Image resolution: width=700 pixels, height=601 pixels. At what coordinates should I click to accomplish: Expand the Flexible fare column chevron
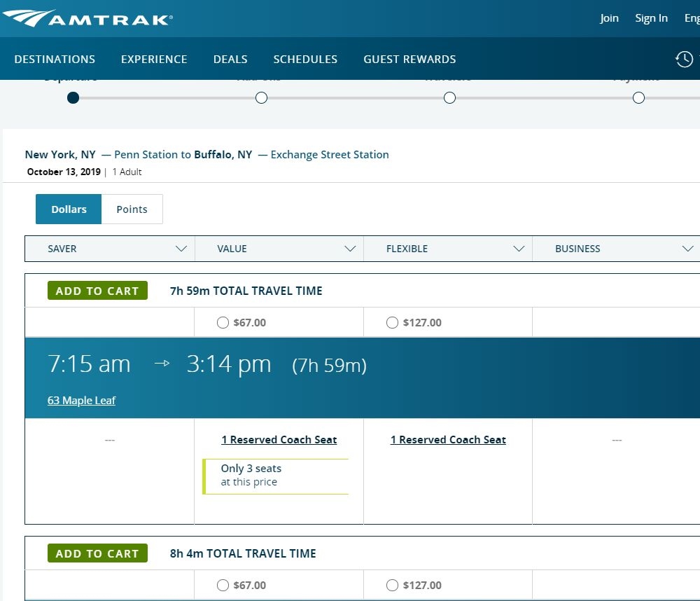(x=519, y=249)
